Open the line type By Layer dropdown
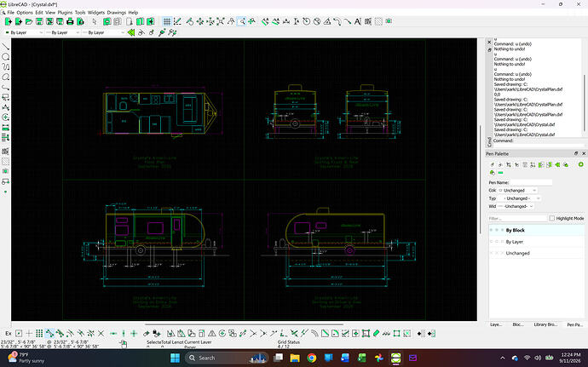The height and width of the screenshot is (367, 588). coord(103,32)
